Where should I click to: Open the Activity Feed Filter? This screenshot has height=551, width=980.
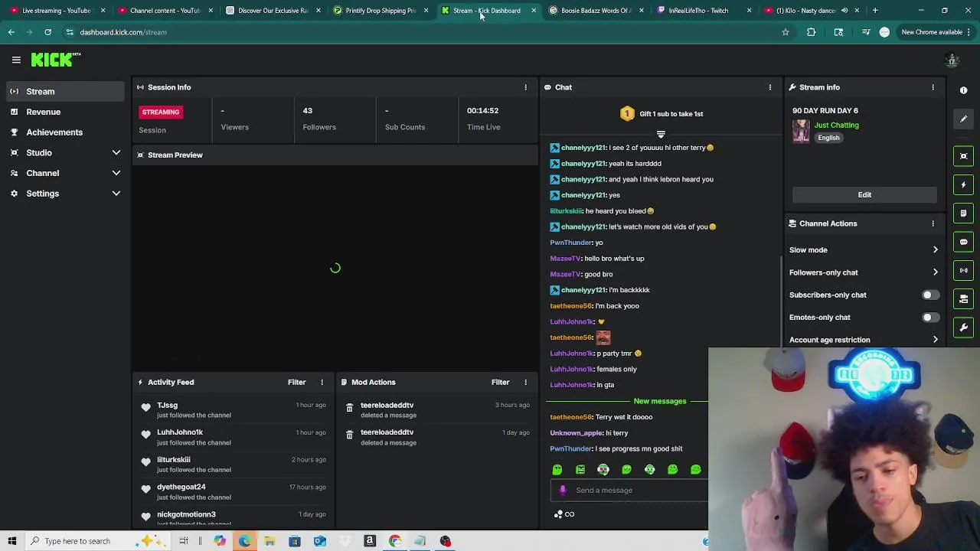tap(296, 382)
